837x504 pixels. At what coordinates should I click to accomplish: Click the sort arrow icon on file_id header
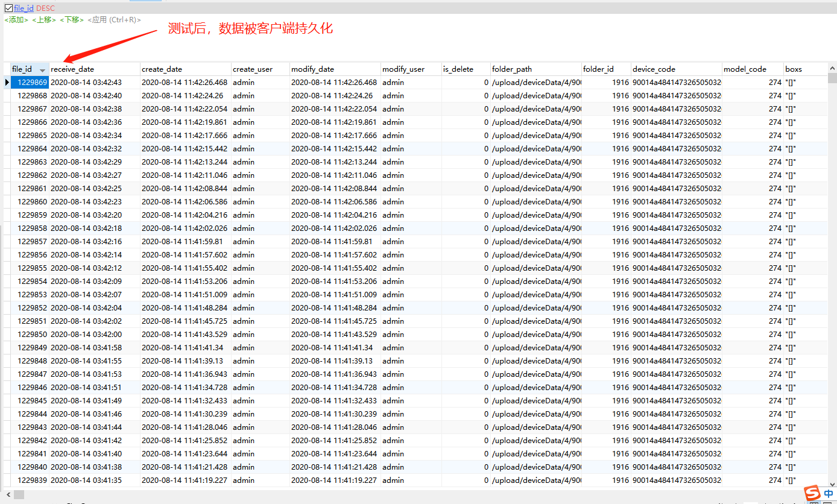tap(42, 69)
